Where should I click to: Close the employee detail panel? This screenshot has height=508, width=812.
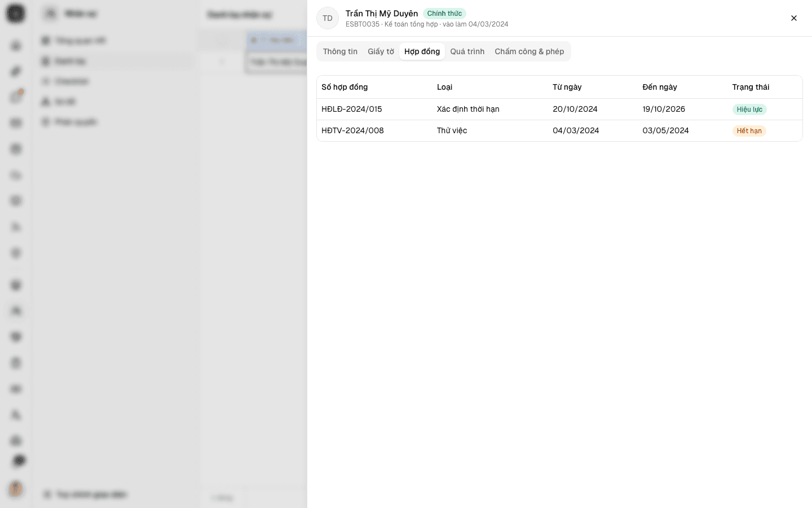coord(793,18)
